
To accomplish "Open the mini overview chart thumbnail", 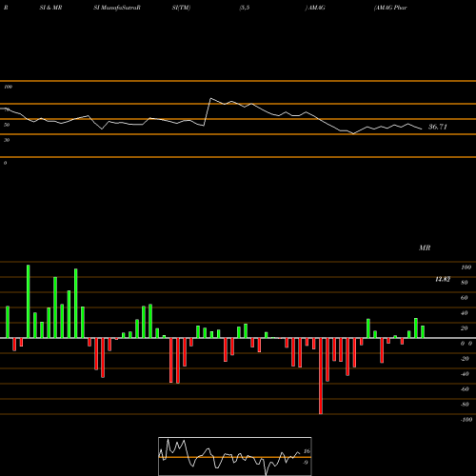I will 235,456.
